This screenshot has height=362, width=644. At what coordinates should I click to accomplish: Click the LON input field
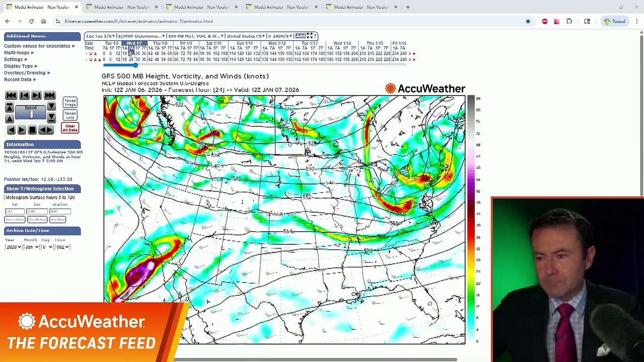click(37, 212)
